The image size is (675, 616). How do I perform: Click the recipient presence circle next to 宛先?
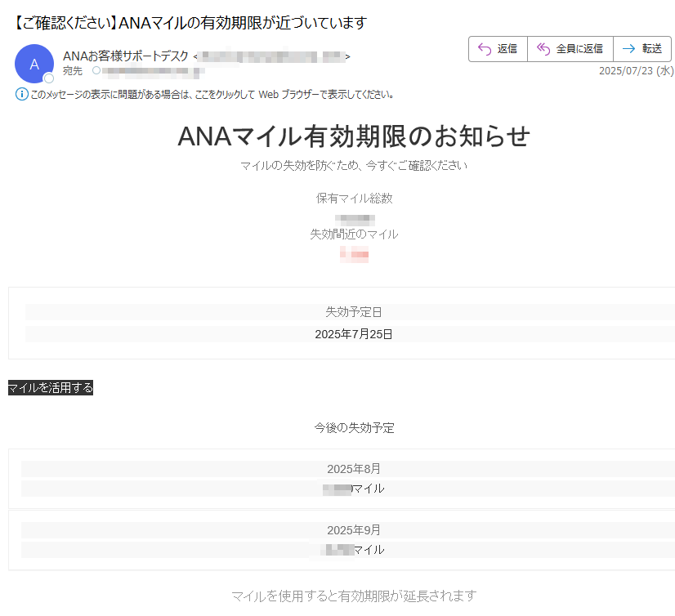click(x=96, y=70)
